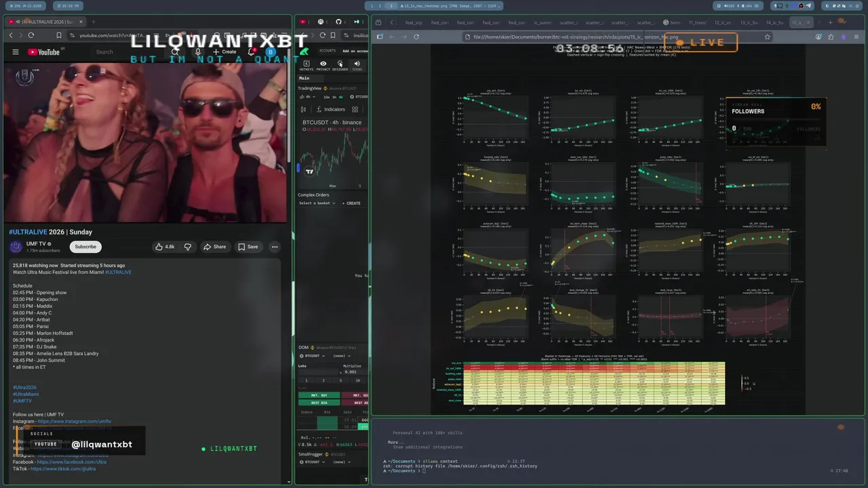The image size is (868, 488).
Task: Open the DOM (none) dropdown
Action: [341, 356]
